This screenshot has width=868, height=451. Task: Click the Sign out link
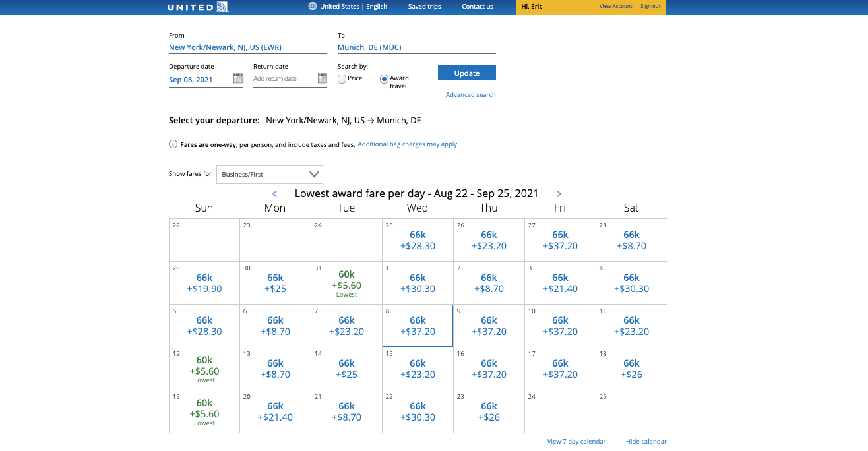650,7
